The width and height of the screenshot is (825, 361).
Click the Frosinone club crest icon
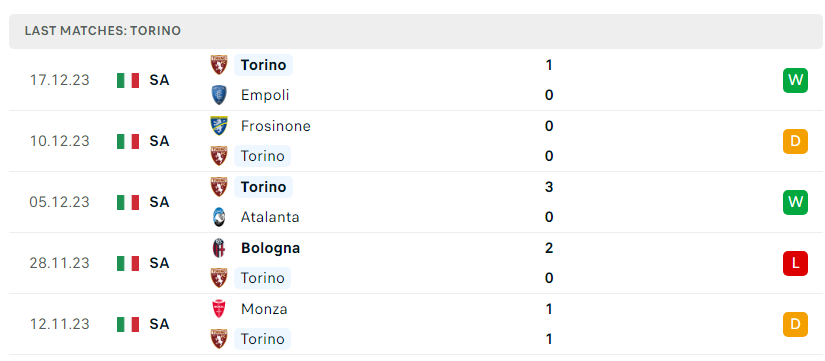(219, 126)
